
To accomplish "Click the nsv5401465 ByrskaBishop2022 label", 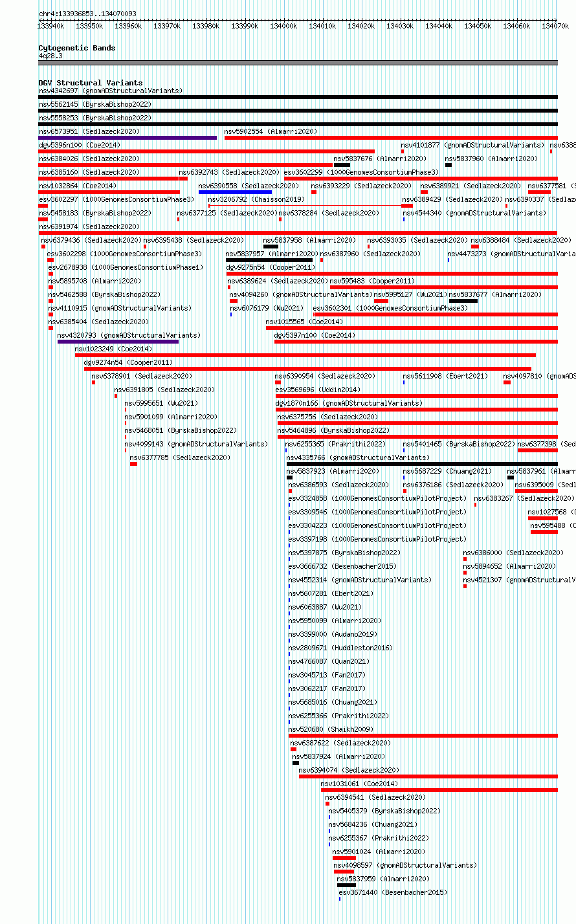I will 459,444.
